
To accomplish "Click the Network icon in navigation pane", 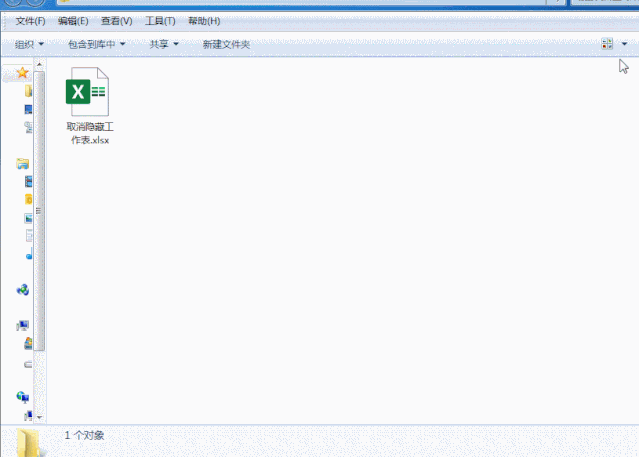I will [22, 397].
